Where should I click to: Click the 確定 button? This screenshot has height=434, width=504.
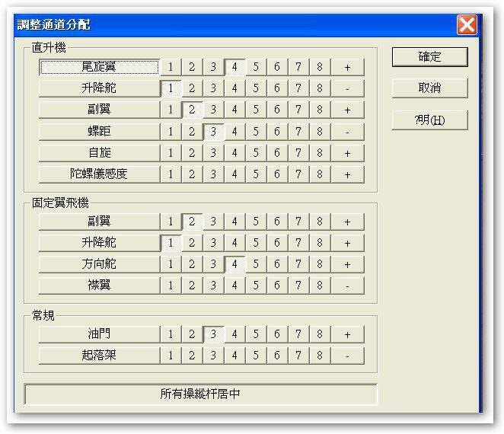point(429,57)
